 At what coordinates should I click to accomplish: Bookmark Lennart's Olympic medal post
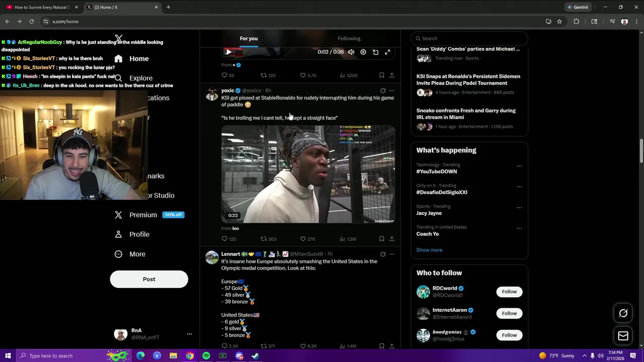click(382, 346)
